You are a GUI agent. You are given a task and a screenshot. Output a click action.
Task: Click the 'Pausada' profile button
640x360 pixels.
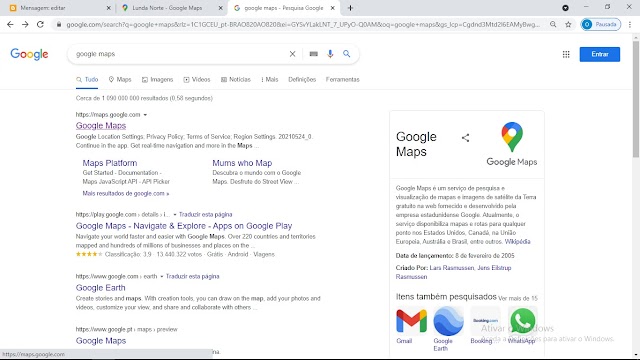pyautogui.click(x=601, y=24)
